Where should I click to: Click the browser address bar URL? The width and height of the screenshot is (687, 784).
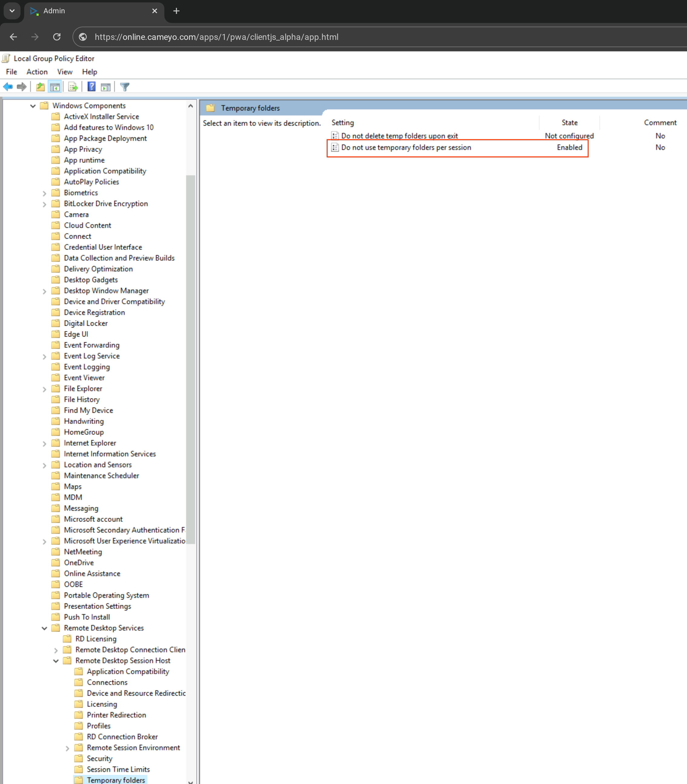point(216,37)
